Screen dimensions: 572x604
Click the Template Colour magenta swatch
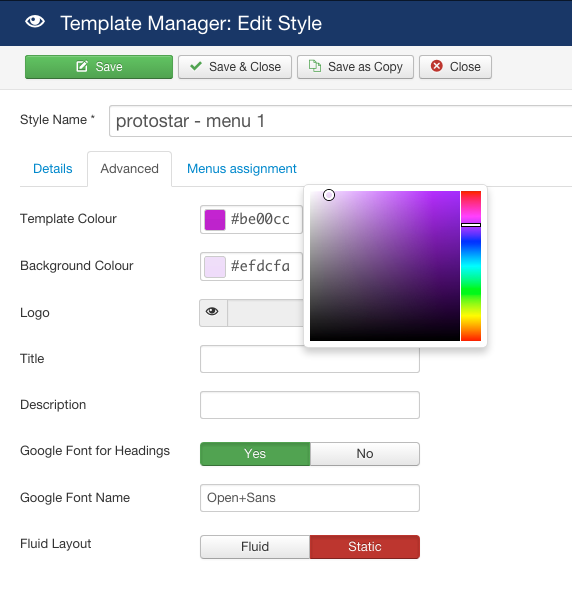[x=215, y=220]
